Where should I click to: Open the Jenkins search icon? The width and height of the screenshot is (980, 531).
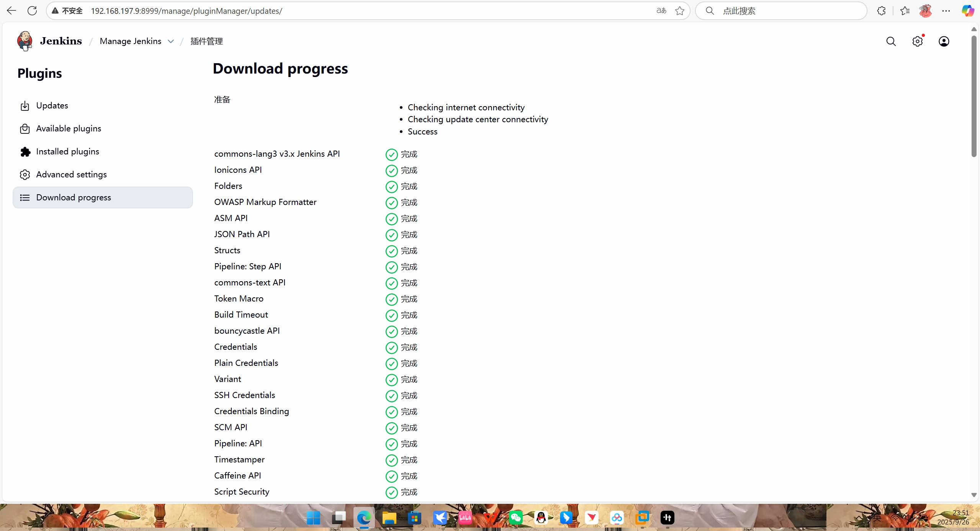[891, 41]
